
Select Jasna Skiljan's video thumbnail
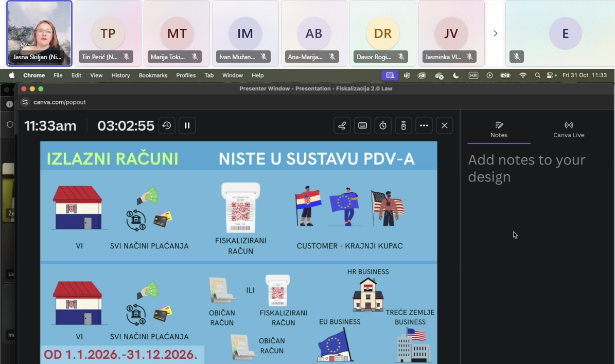[x=40, y=33]
